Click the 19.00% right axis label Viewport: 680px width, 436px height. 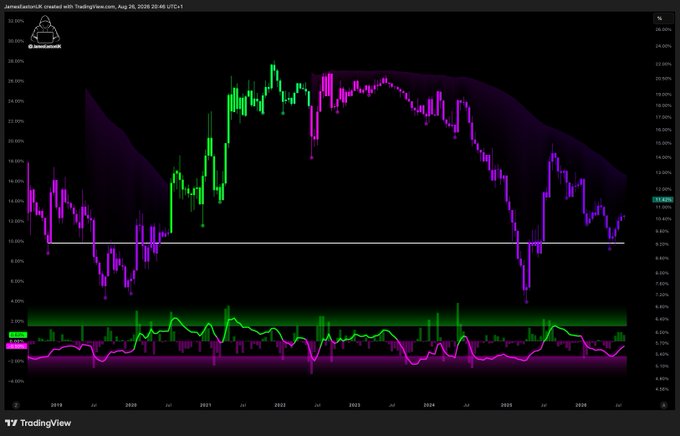(x=664, y=94)
